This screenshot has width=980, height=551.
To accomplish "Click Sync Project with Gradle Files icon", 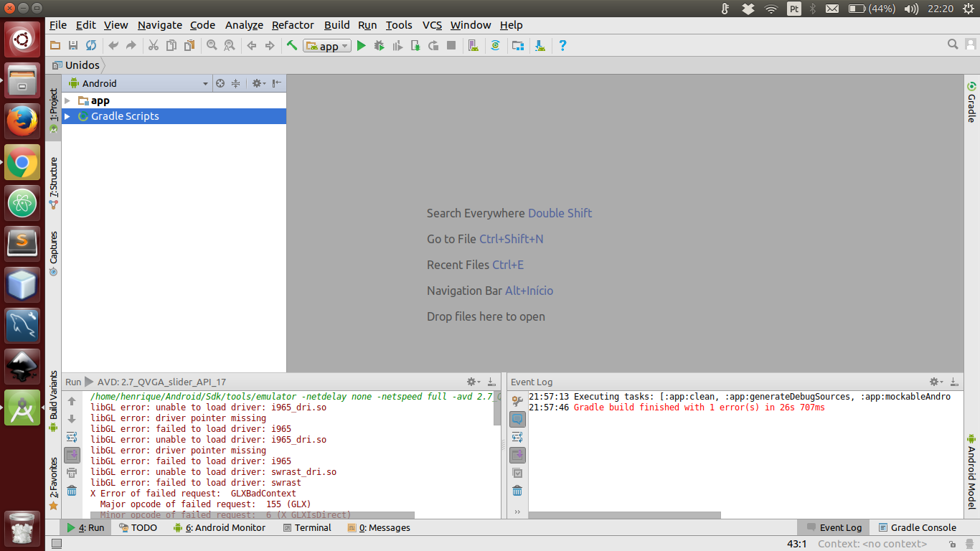I will 495,45.
